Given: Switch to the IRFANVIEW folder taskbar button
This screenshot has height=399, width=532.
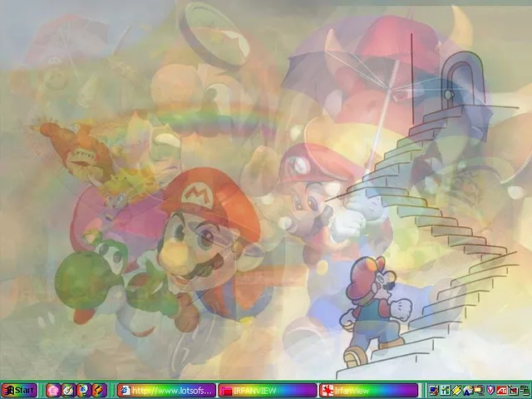Looking at the screenshot, I should [x=268, y=390].
